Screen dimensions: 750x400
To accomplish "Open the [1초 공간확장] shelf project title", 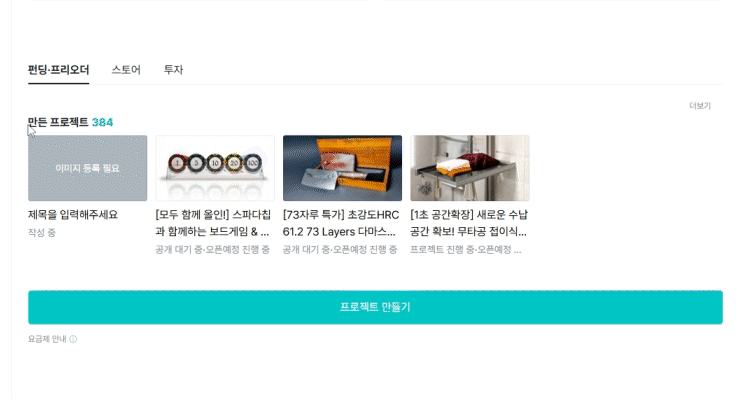I will click(x=469, y=223).
